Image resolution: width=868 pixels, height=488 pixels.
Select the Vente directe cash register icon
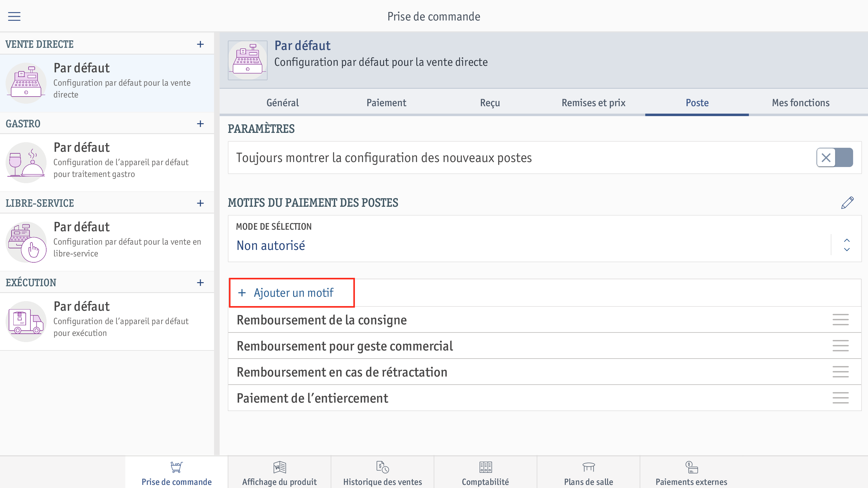coord(26,83)
